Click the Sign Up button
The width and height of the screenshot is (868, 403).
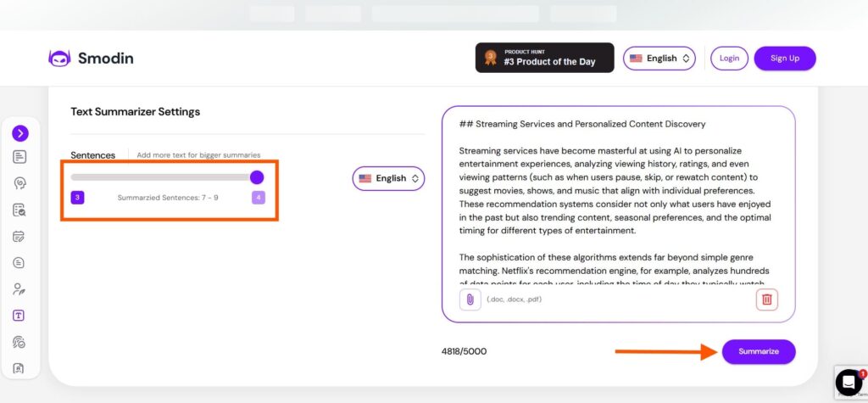pyautogui.click(x=785, y=59)
